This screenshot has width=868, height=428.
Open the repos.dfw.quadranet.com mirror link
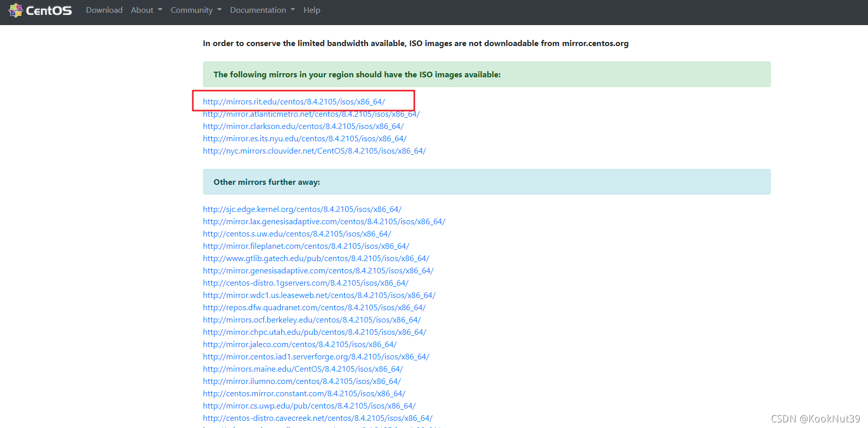[315, 308]
